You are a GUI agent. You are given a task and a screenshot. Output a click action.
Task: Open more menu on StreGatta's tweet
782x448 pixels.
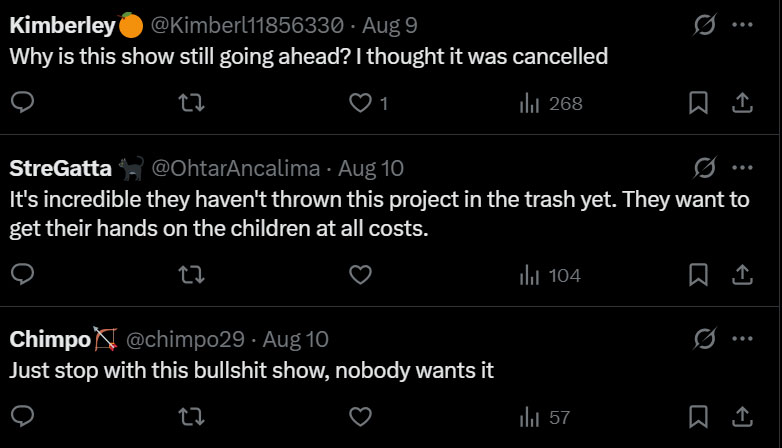click(x=743, y=167)
